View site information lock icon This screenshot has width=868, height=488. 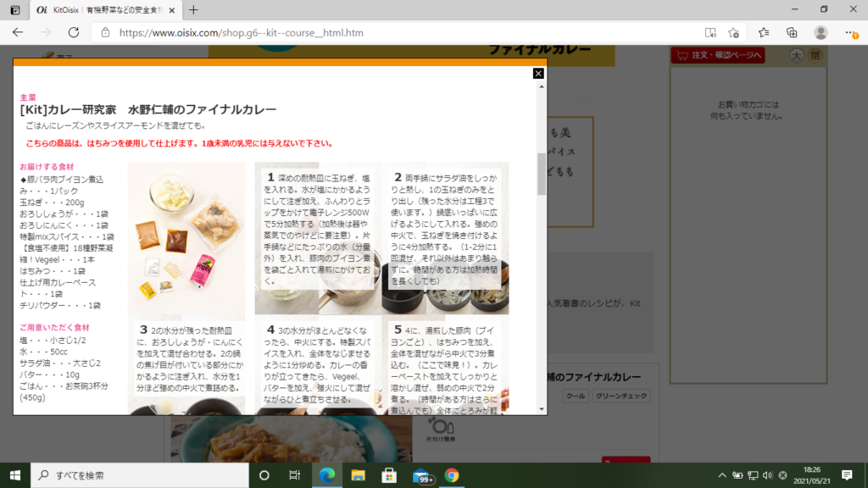(105, 33)
